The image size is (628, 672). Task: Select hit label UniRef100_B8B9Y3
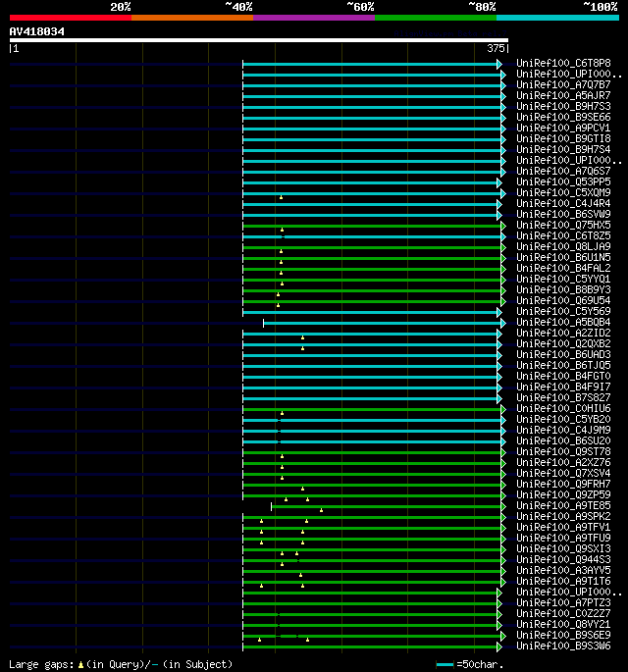[x=563, y=289]
